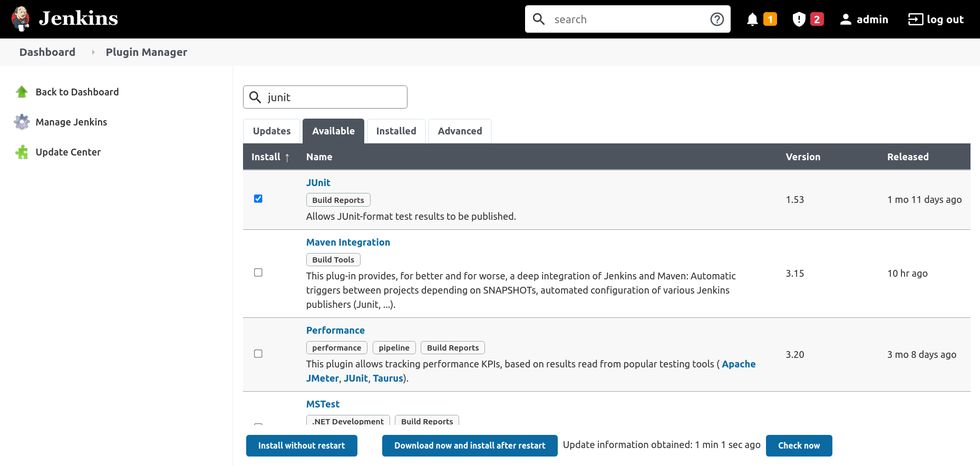Check the Maven Integration plugin checkbox
This screenshot has height=466, width=980.
[258, 273]
